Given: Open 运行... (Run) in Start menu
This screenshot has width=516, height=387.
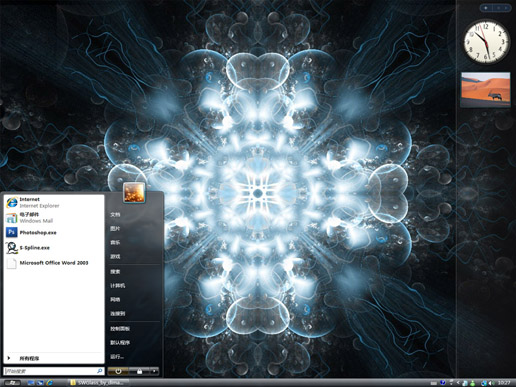Looking at the screenshot, I should (117, 357).
